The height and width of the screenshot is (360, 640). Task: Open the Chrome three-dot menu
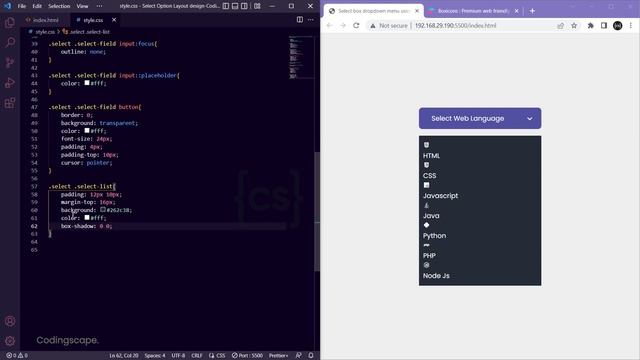point(631,25)
